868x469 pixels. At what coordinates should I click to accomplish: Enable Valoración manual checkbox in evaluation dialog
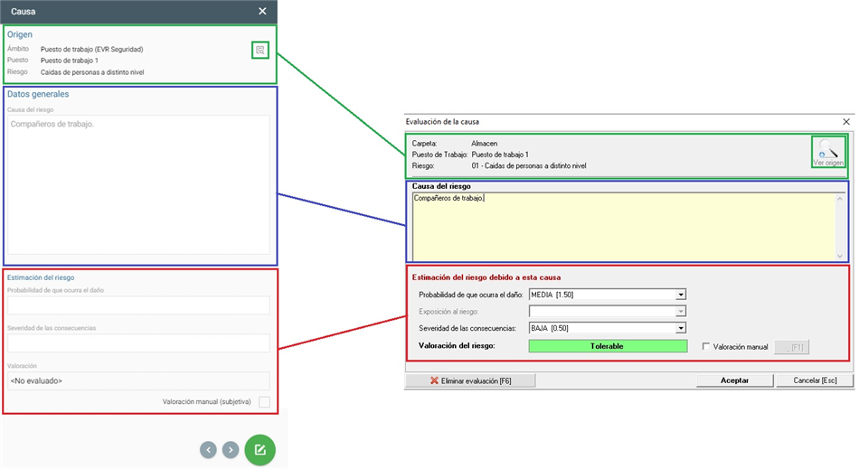pos(707,346)
